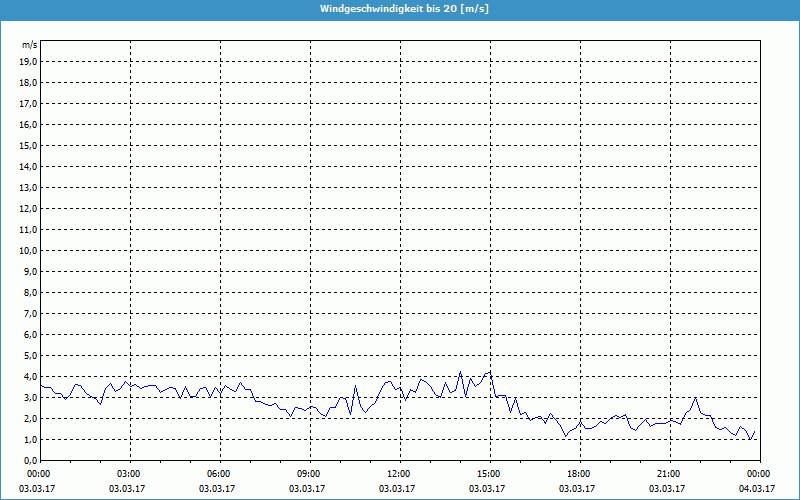The width and height of the screenshot is (800, 500).
Task: Click the 0,0 y-axis label
Action: pos(30,461)
